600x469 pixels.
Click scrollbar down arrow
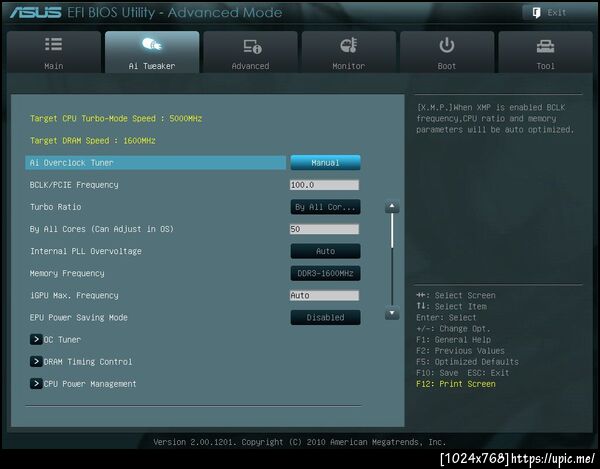coord(392,314)
